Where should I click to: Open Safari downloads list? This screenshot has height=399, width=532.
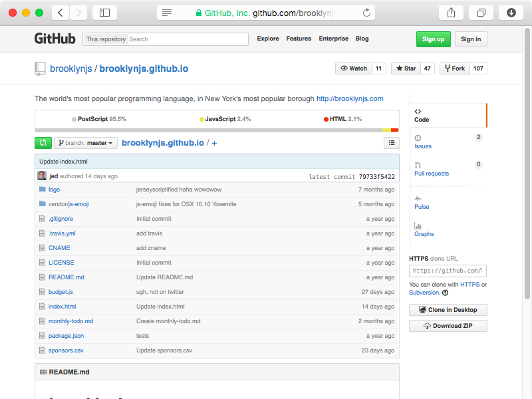[511, 13]
